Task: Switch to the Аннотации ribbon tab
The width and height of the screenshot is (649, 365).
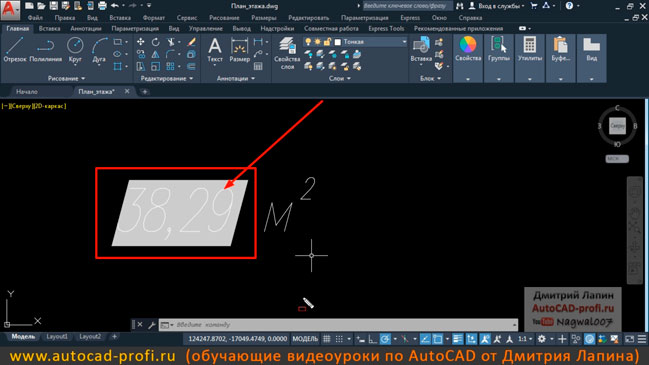Action: point(86,29)
